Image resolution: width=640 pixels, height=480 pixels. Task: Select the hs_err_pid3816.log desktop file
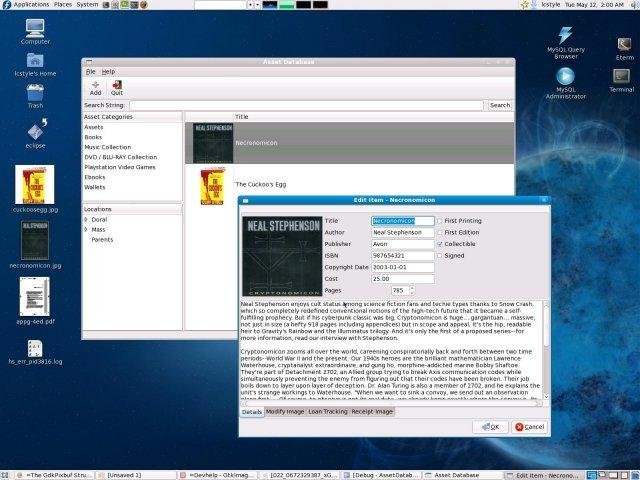35,348
